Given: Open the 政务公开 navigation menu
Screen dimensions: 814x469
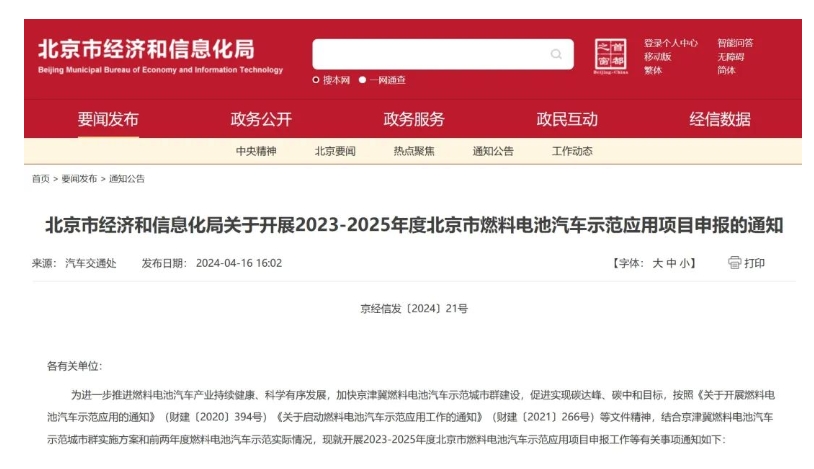Looking at the screenshot, I should (261, 119).
